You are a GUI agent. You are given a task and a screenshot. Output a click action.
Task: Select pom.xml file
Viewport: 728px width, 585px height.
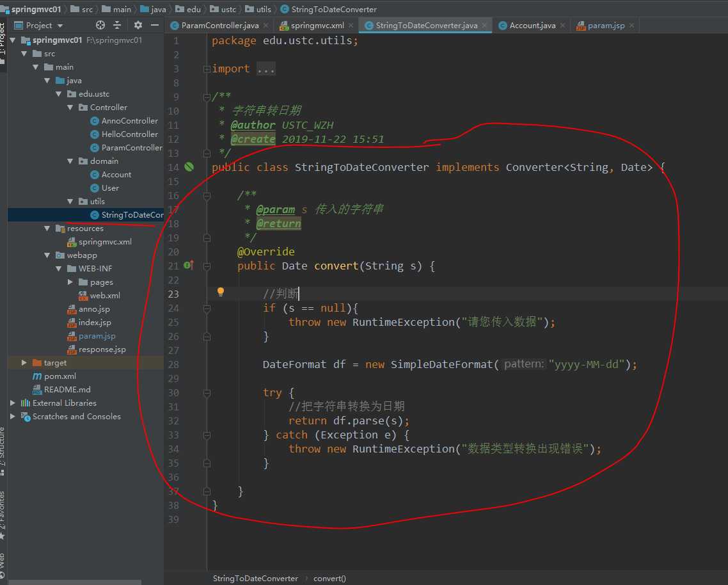[54, 376]
